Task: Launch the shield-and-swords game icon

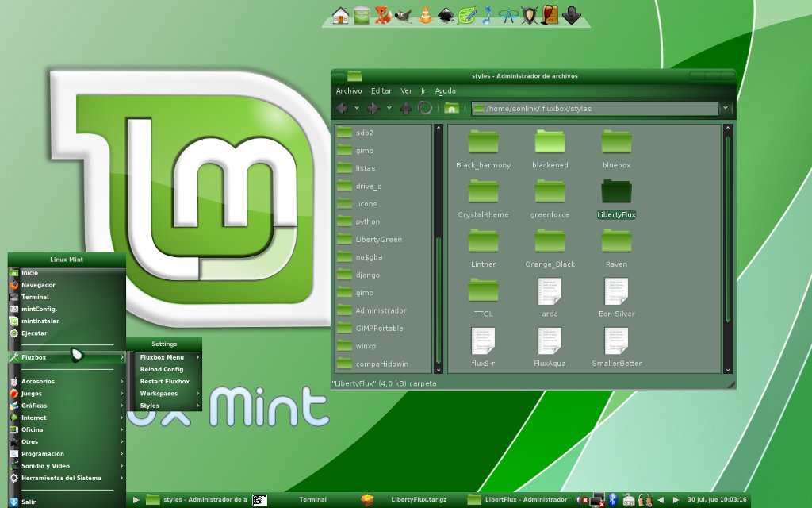Action: (529, 16)
